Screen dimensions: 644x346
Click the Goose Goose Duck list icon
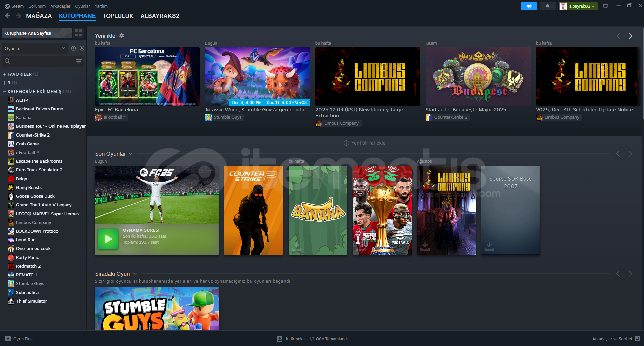tap(11, 196)
